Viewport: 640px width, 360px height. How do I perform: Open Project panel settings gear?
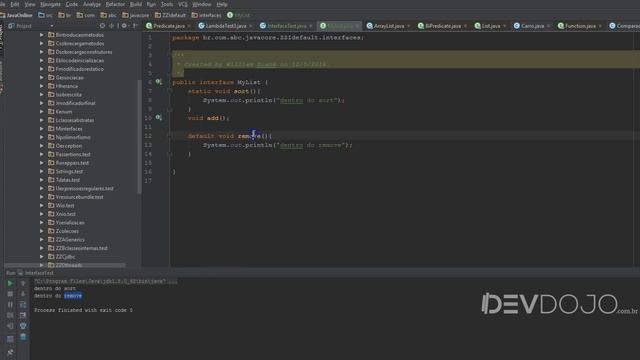(x=124, y=26)
